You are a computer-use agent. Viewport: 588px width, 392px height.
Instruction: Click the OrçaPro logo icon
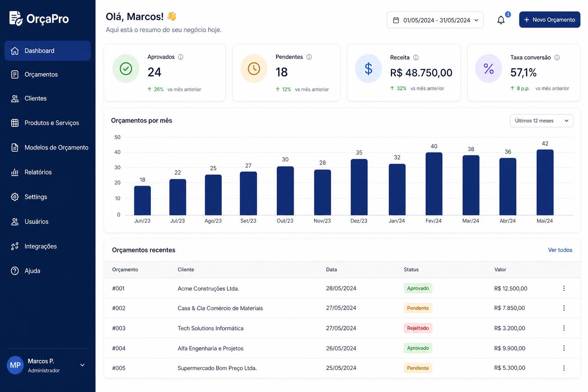click(16, 18)
